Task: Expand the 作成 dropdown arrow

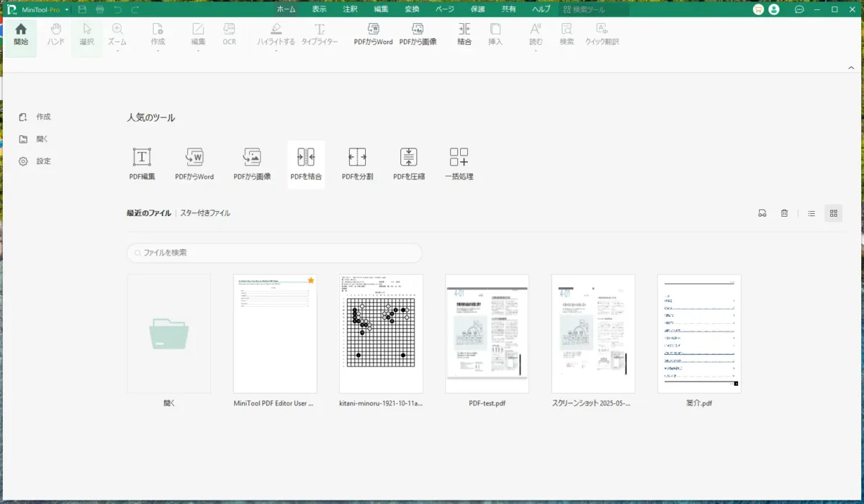Action: [158, 51]
